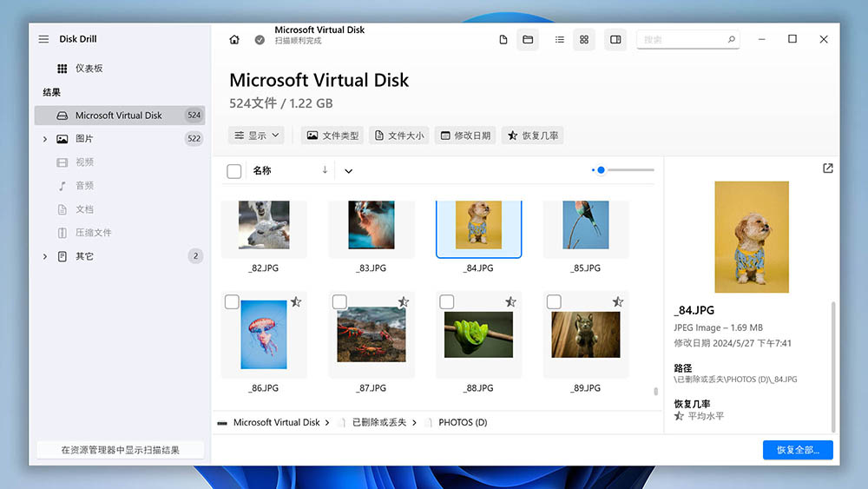Check the box for _89.JPG
This screenshot has height=489, width=868.
(554, 301)
